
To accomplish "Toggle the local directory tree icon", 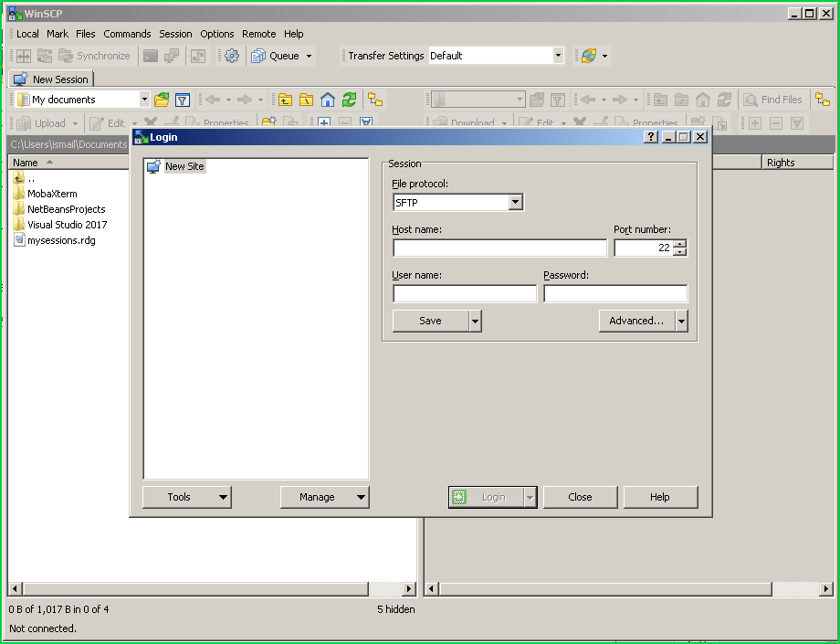I will point(375,100).
